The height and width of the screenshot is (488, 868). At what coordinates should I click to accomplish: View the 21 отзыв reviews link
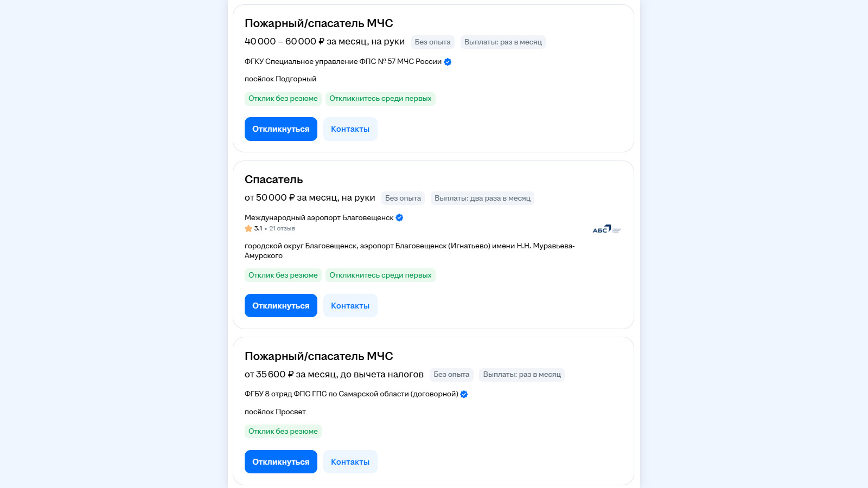[x=282, y=228]
